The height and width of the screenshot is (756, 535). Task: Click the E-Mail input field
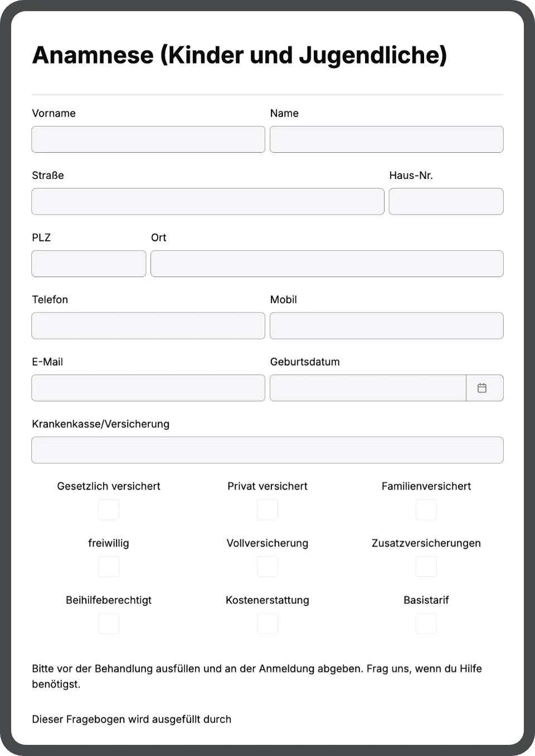tap(148, 387)
